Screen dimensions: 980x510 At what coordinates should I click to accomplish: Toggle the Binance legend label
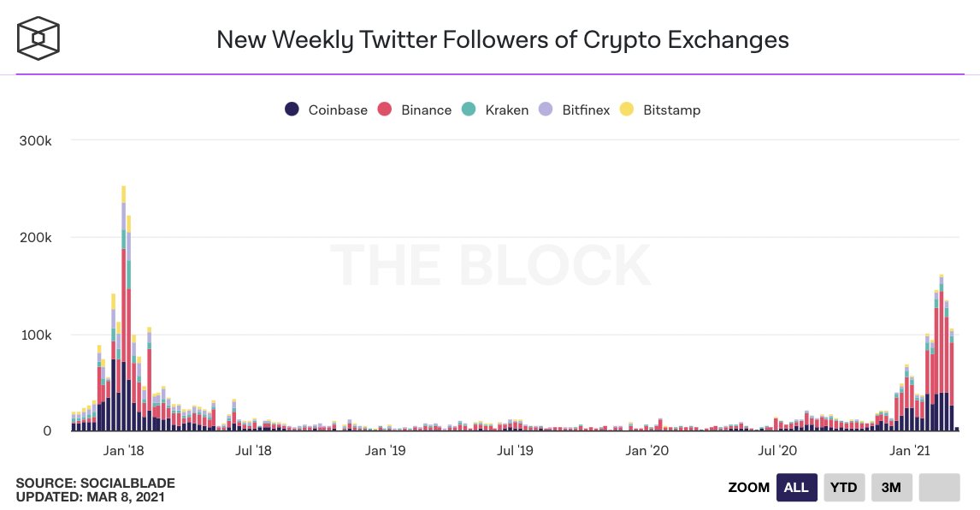[426, 110]
